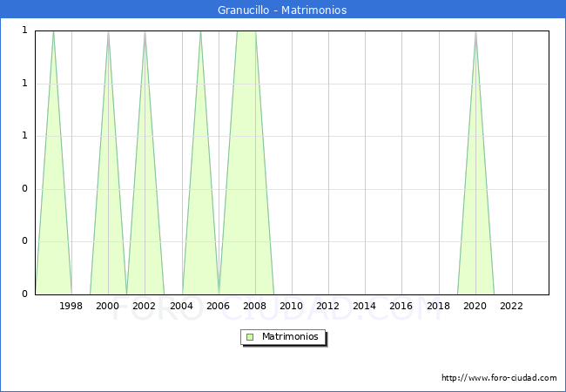Open the foro-ciudad.com URL text
Screen dimensions: 566x392
coord(499,377)
